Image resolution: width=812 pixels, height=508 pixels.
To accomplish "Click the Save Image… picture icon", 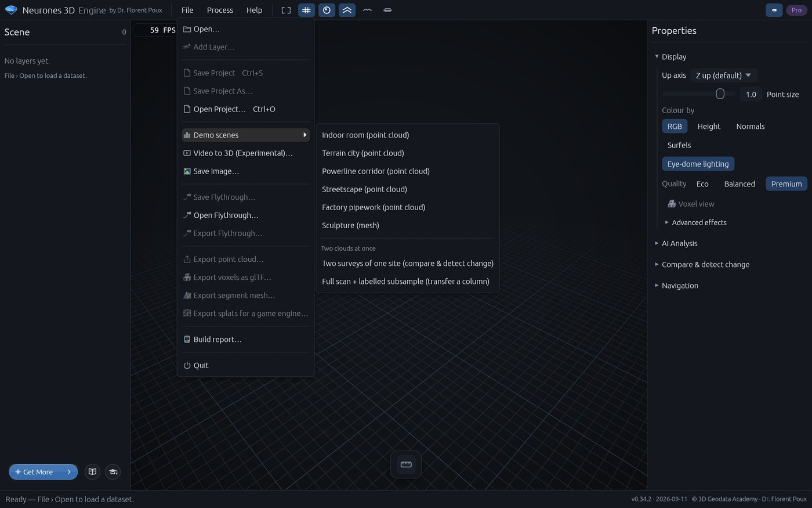I will [x=187, y=171].
